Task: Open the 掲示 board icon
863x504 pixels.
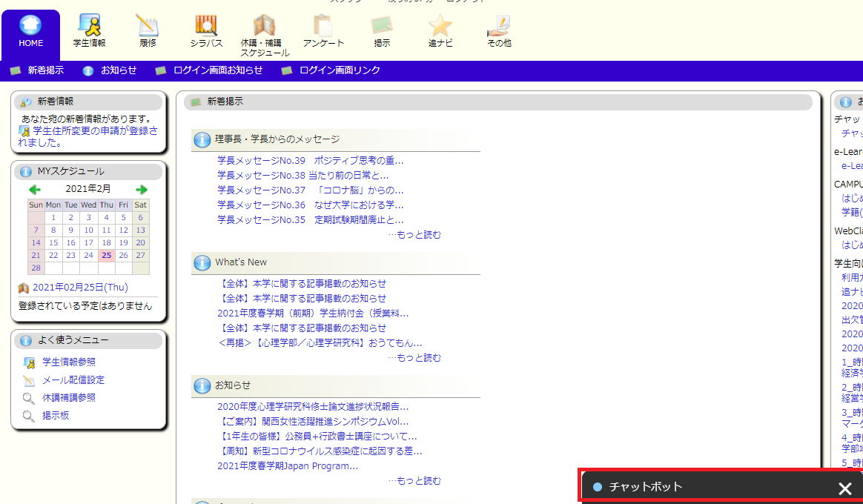Action: [382, 25]
